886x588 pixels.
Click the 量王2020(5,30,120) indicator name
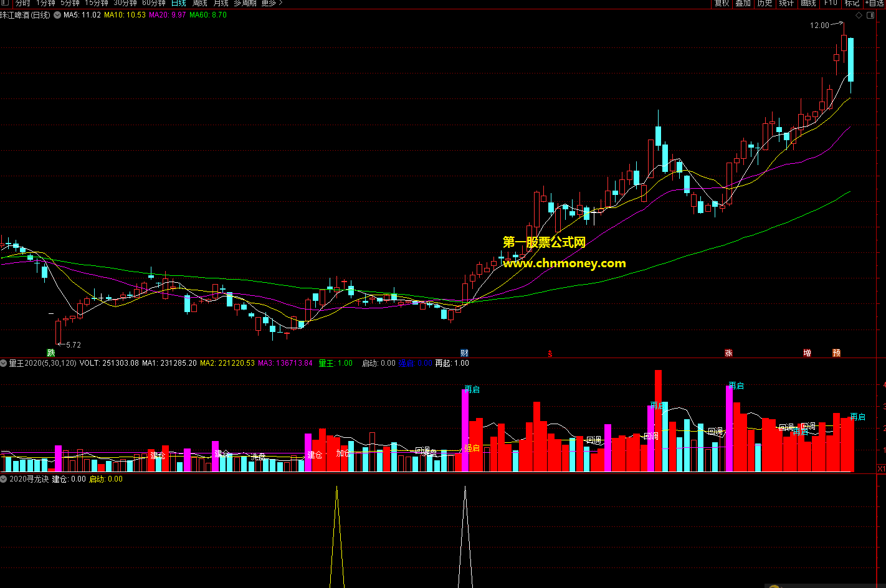[42, 363]
